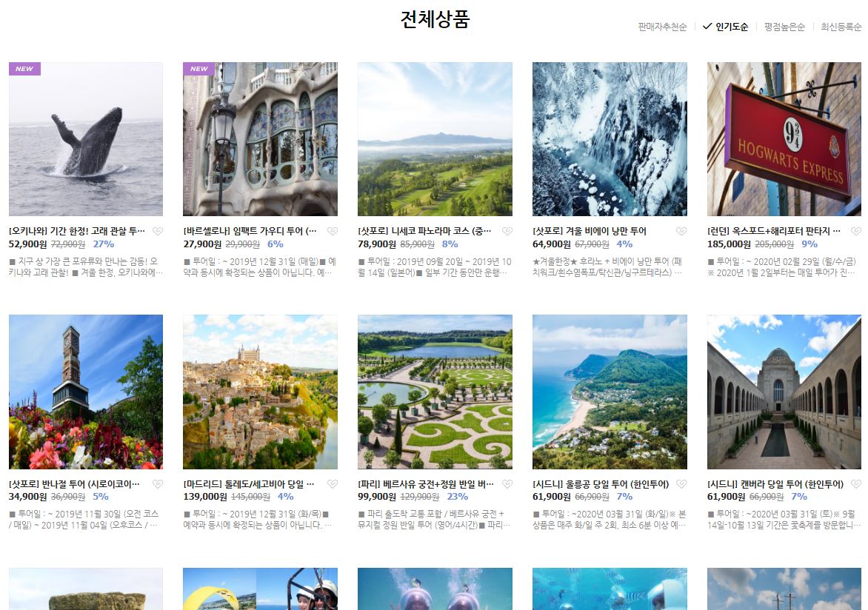
Task: Click the NEW badge on Barcelona tour
Action: [198, 69]
